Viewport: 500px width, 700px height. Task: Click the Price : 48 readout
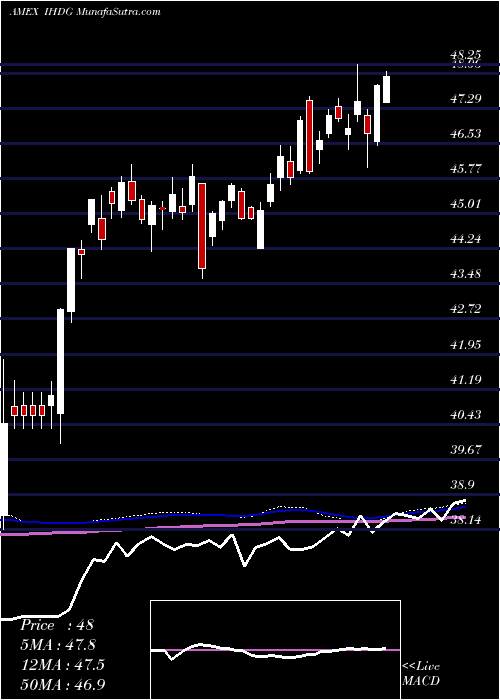[57, 625]
